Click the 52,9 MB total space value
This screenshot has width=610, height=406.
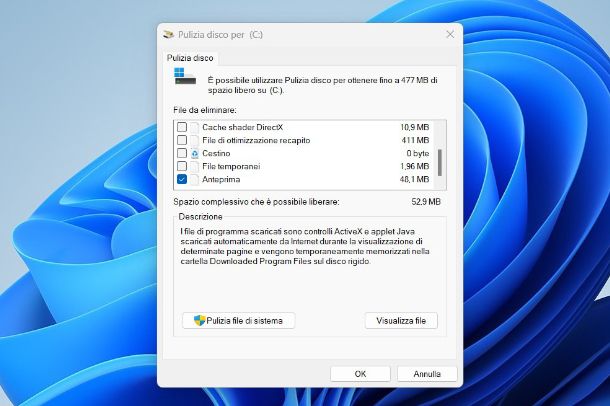(426, 202)
